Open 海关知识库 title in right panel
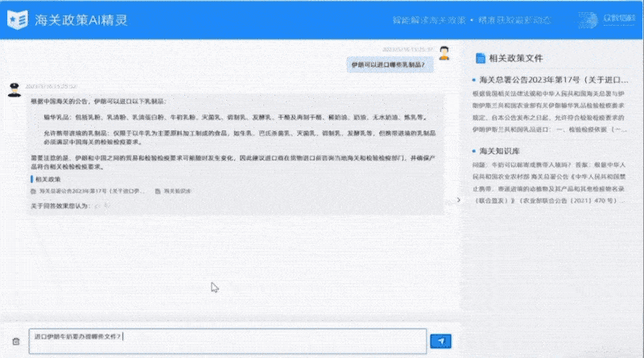Viewport: 644px width, 358px height. point(499,150)
